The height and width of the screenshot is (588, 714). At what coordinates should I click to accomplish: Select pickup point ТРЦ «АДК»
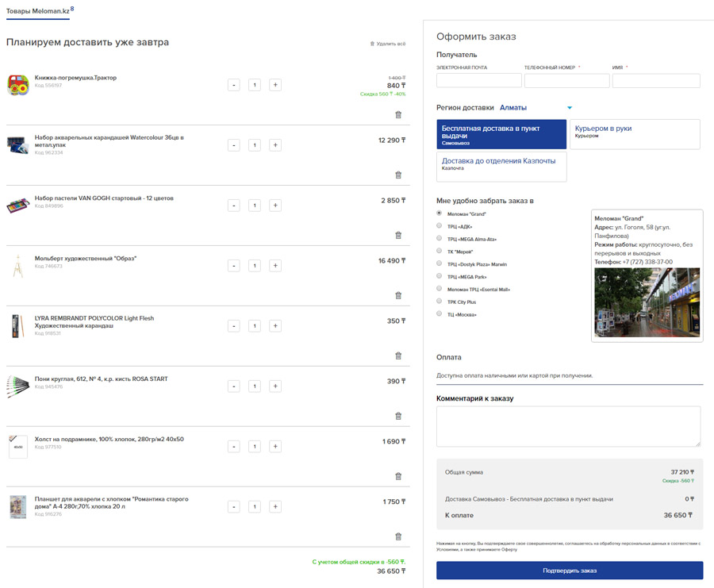pyautogui.click(x=439, y=226)
